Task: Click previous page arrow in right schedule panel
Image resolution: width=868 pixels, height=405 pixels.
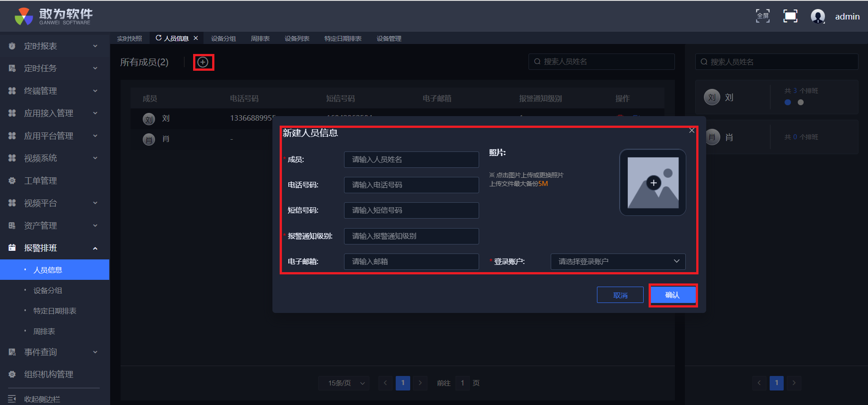Action: tap(759, 383)
